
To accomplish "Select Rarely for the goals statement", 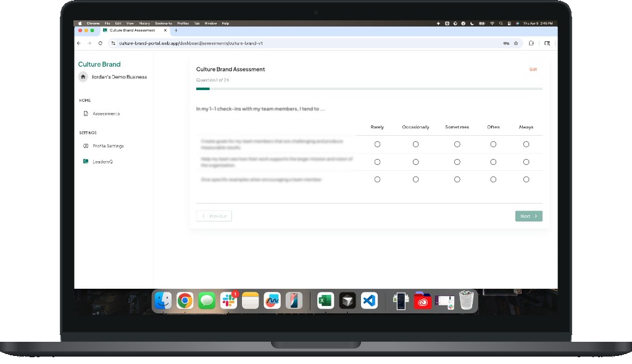I will [x=377, y=144].
